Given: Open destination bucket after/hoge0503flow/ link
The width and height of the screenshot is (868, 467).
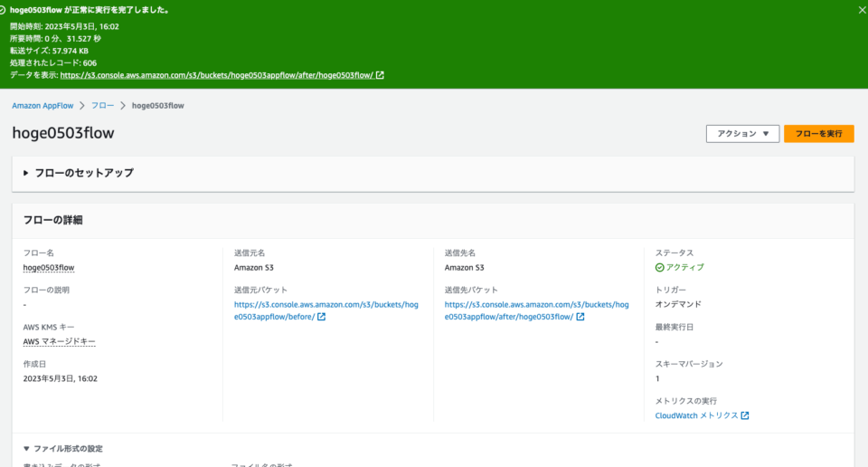Looking at the screenshot, I should point(536,310).
